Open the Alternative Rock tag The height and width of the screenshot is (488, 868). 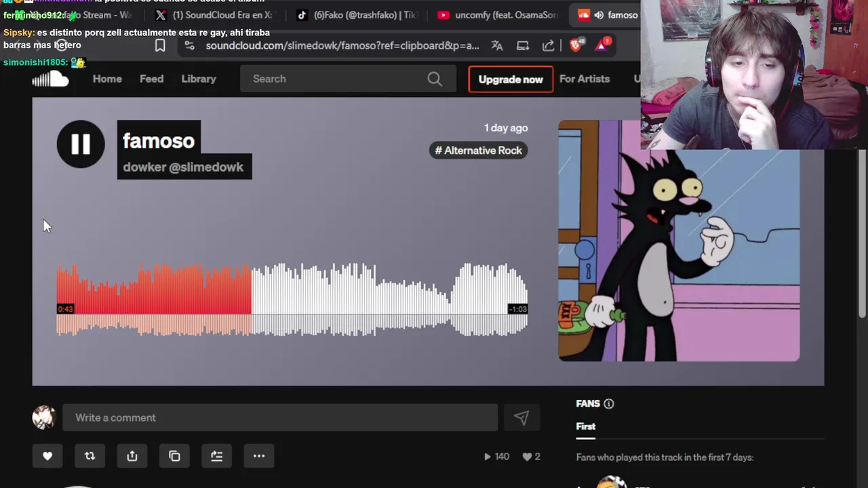pos(479,150)
